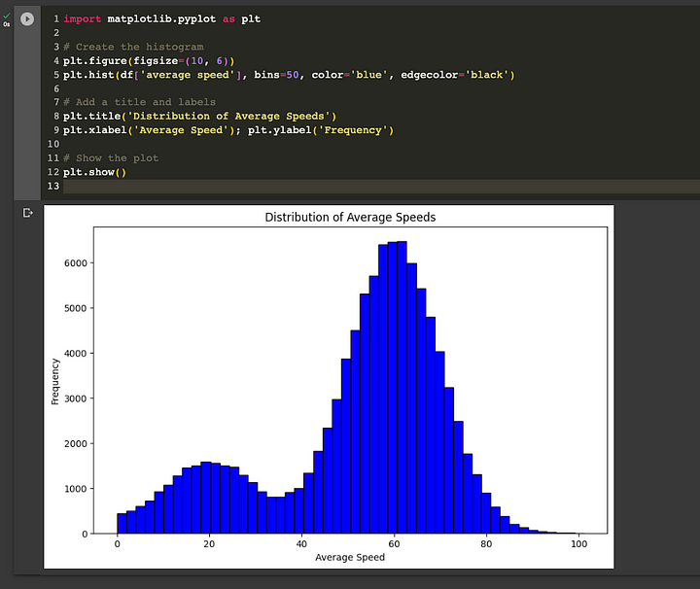The width and height of the screenshot is (700, 589).
Task: Click the plt.show() code line
Action: pyautogui.click(x=94, y=173)
